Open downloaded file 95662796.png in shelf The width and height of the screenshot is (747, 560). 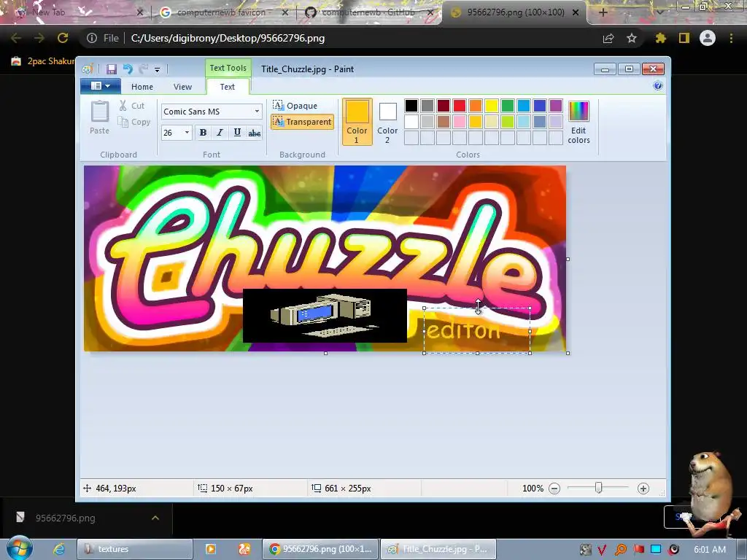(65, 518)
